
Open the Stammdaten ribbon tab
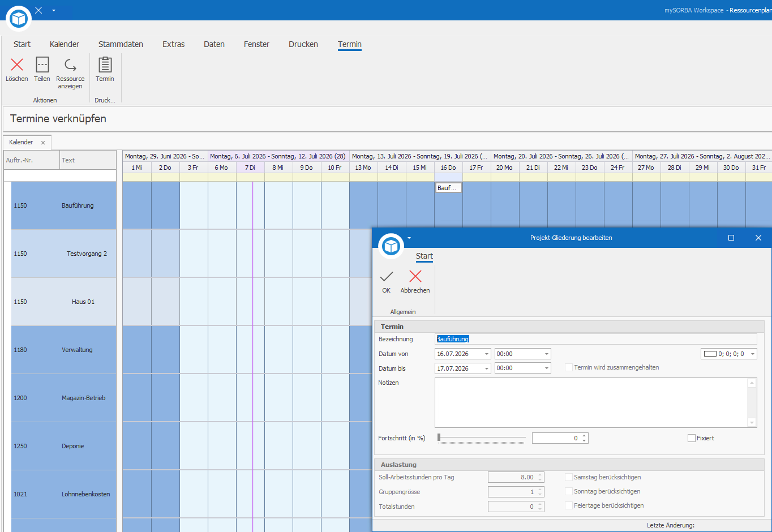point(121,44)
